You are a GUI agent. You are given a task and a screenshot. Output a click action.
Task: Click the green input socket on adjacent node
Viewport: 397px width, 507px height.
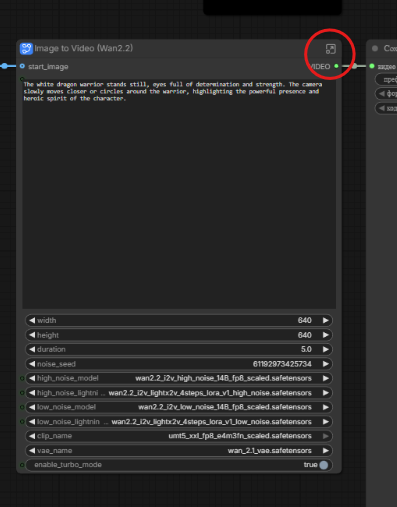pyautogui.click(x=372, y=66)
